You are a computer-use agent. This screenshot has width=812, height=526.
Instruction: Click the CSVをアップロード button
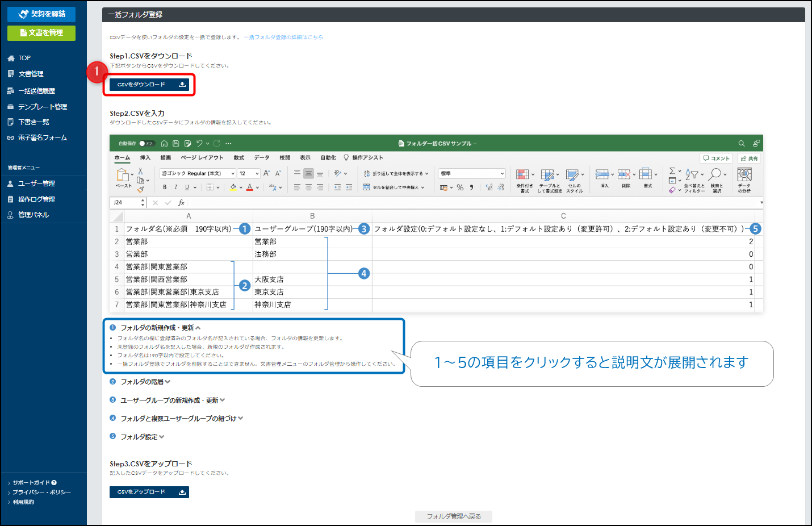(149, 492)
